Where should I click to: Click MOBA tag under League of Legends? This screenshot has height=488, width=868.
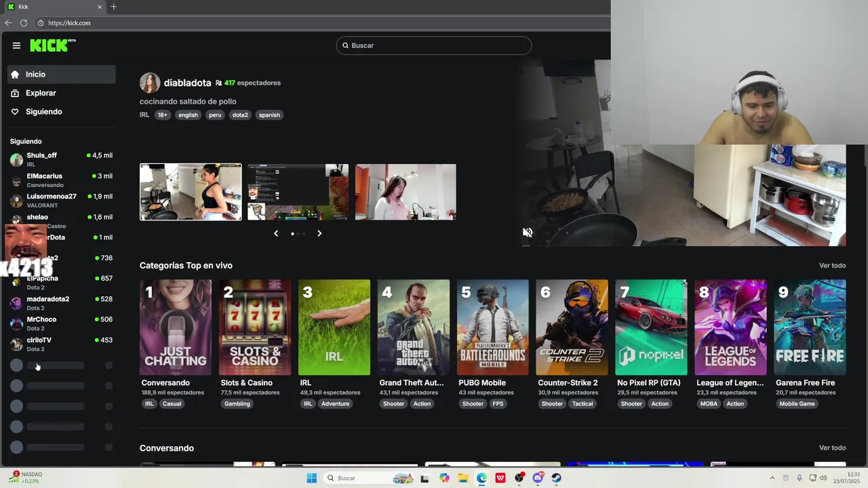point(709,404)
